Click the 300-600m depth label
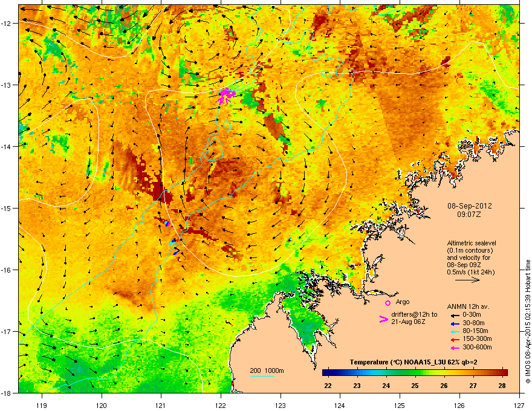 click(477, 348)
